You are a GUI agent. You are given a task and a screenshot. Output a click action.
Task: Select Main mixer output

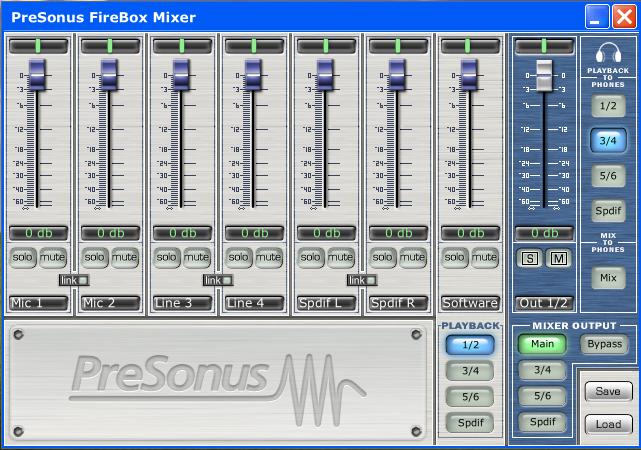(x=542, y=344)
